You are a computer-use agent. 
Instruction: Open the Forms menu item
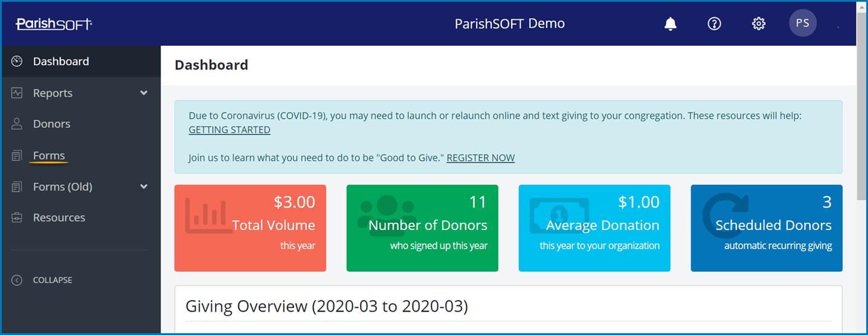tap(49, 156)
